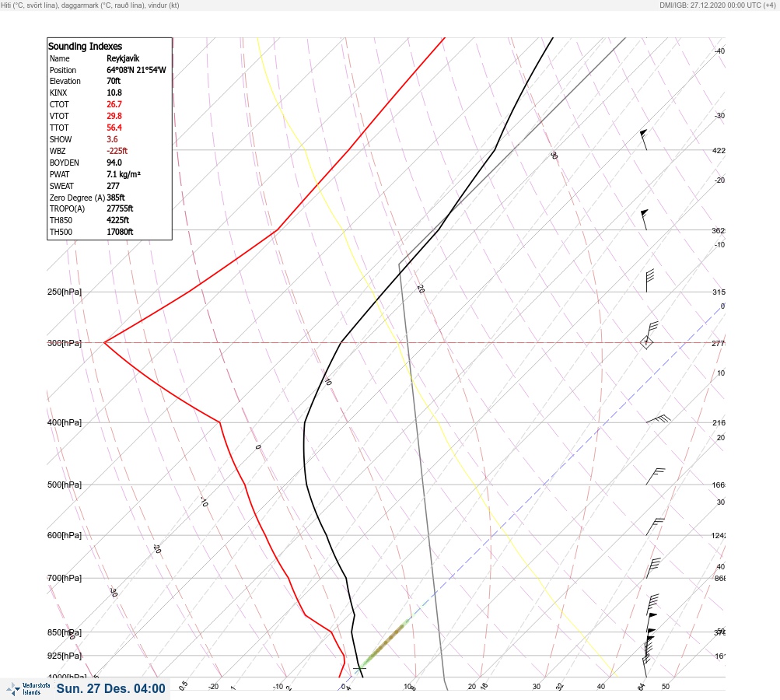Click the 600[hPa] pressure label
The width and height of the screenshot is (780, 700).
coord(65,535)
